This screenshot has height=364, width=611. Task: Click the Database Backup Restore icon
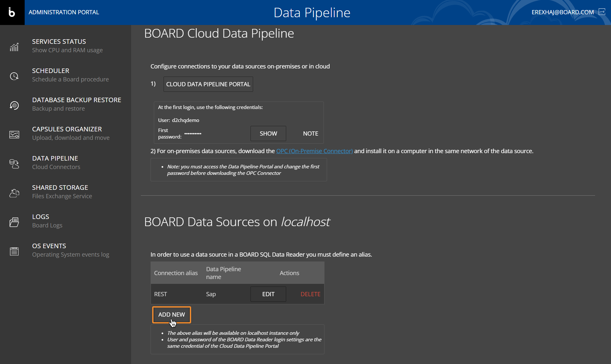click(14, 105)
